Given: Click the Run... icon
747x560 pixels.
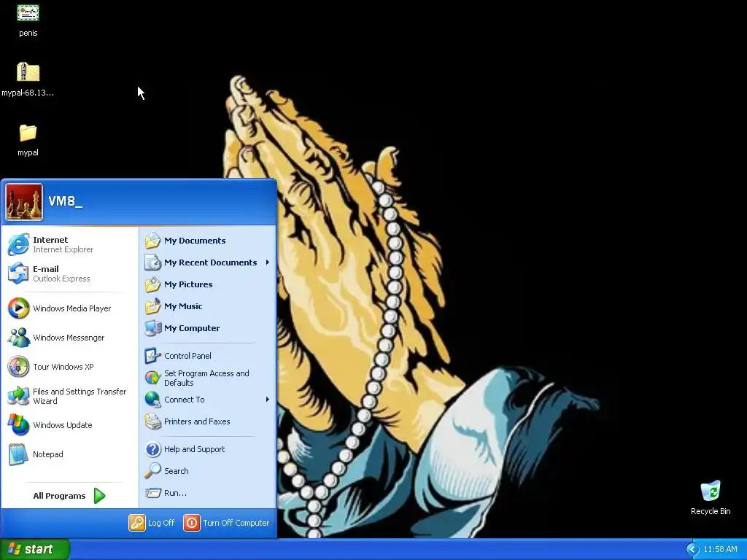Looking at the screenshot, I should coord(153,493).
